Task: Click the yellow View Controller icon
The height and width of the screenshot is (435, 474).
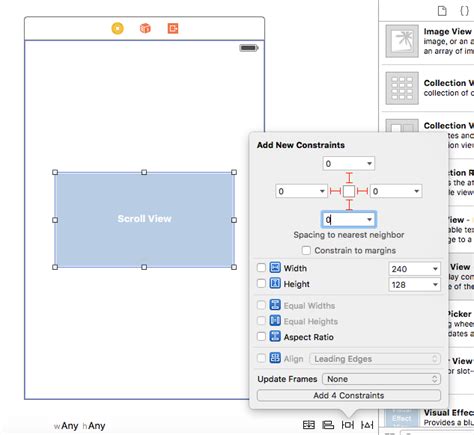Action: (117, 28)
